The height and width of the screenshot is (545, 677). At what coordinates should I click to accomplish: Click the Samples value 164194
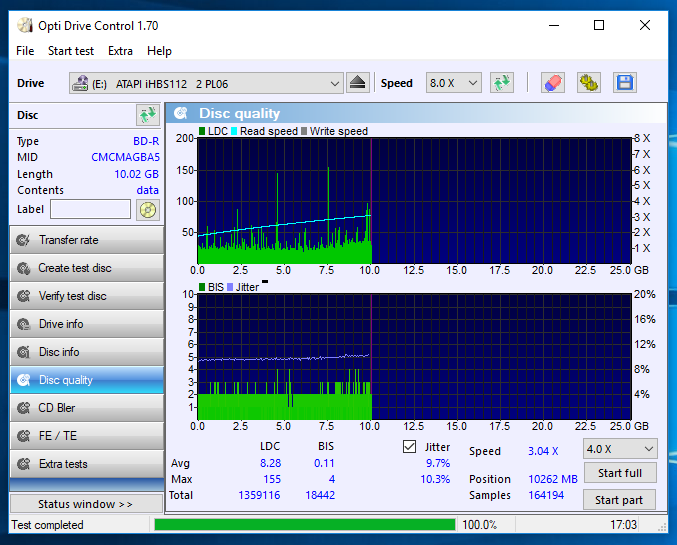pyautogui.click(x=546, y=495)
